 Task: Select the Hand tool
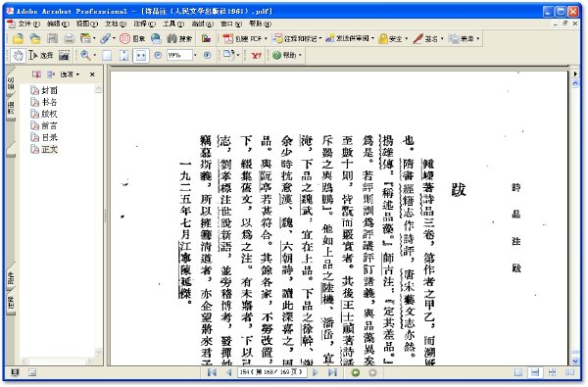pyautogui.click(x=18, y=56)
